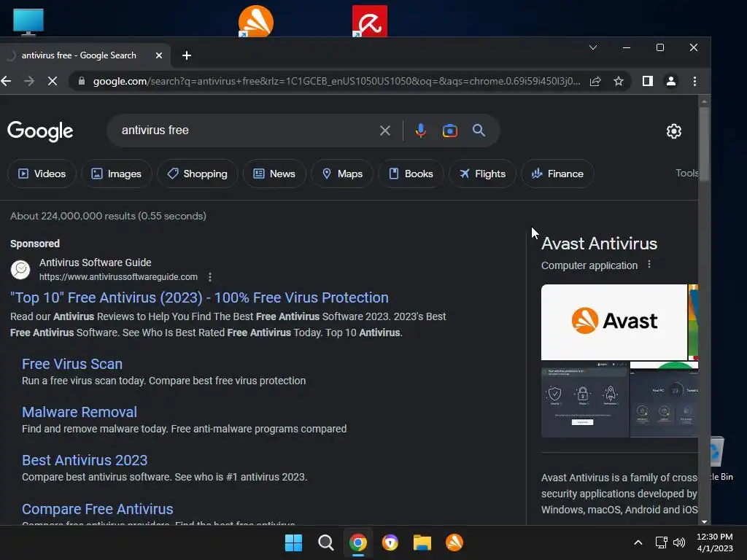Filter results by Shopping

197,174
